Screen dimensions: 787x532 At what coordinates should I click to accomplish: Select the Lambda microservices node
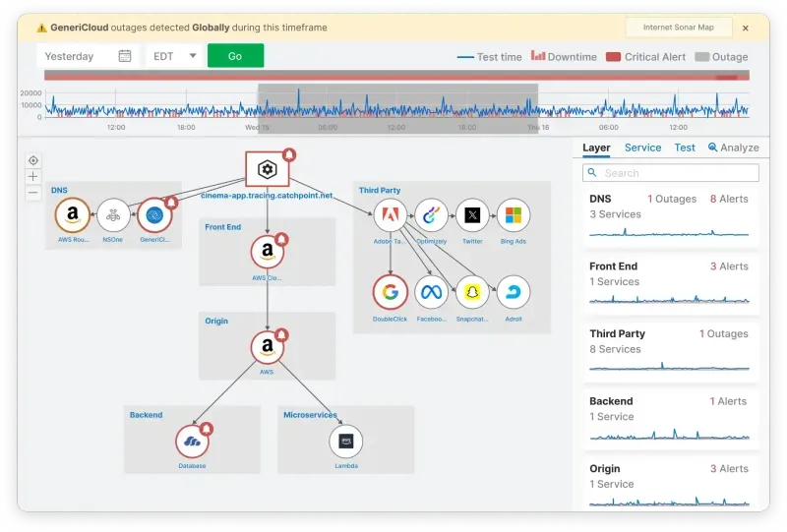click(345, 442)
